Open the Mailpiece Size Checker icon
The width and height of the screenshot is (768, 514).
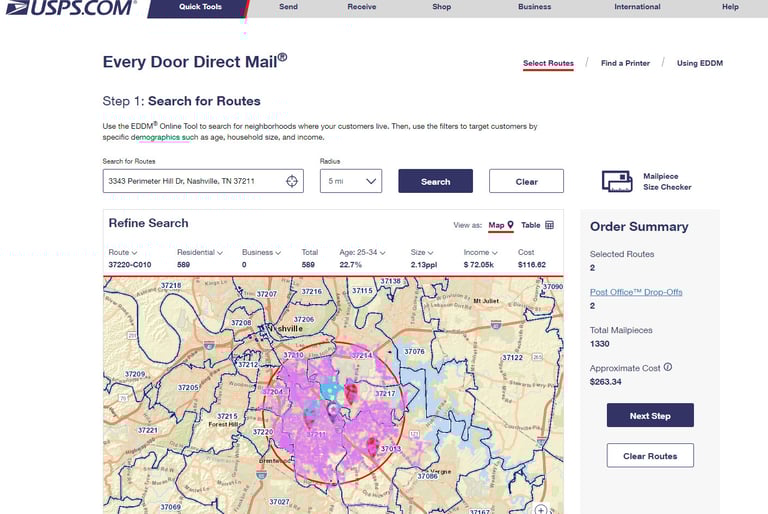(617, 181)
